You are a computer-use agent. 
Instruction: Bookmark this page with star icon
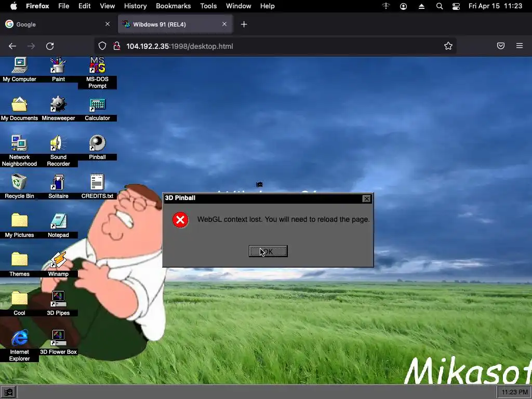448,46
